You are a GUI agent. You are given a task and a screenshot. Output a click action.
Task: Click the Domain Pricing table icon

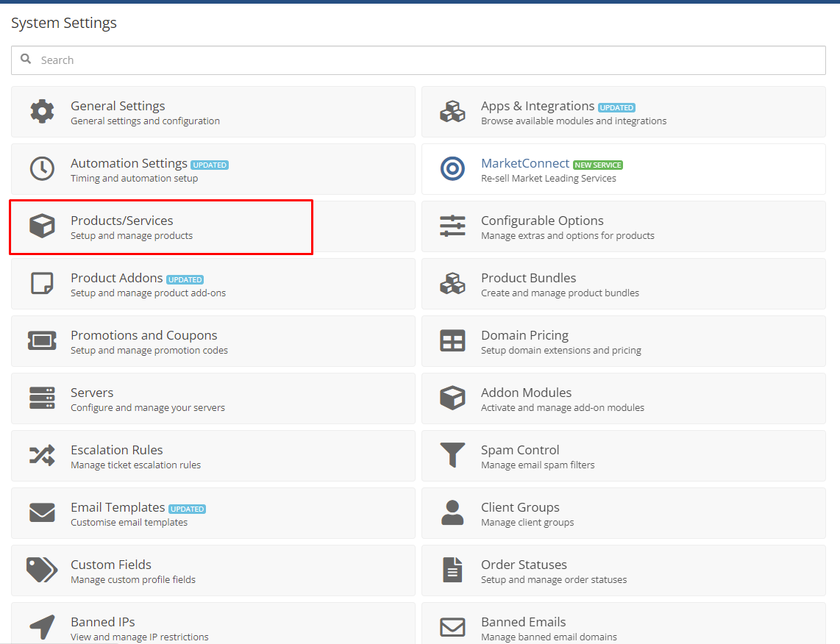452,341
